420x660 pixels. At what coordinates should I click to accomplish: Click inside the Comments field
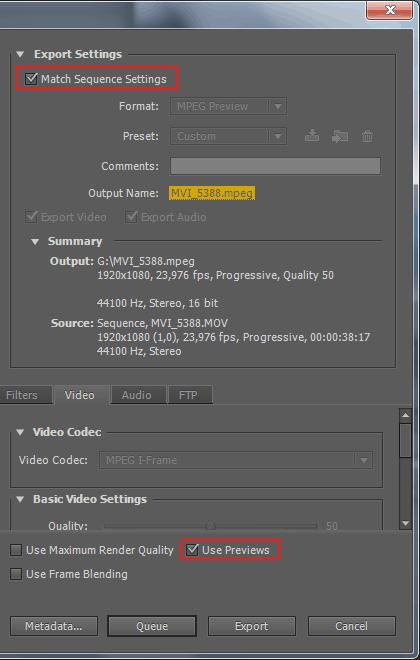tap(275, 166)
